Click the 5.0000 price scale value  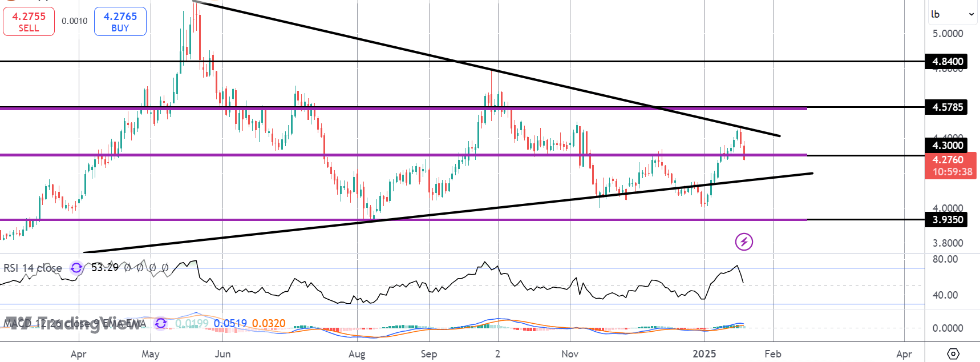[947, 34]
